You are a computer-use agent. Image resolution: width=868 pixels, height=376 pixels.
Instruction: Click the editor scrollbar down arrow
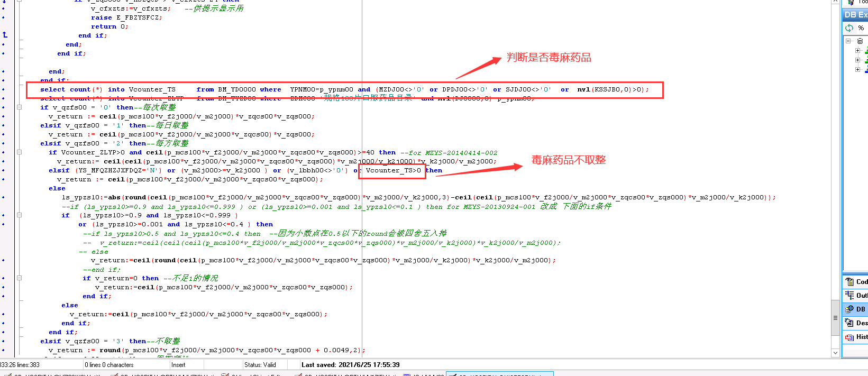click(x=835, y=353)
